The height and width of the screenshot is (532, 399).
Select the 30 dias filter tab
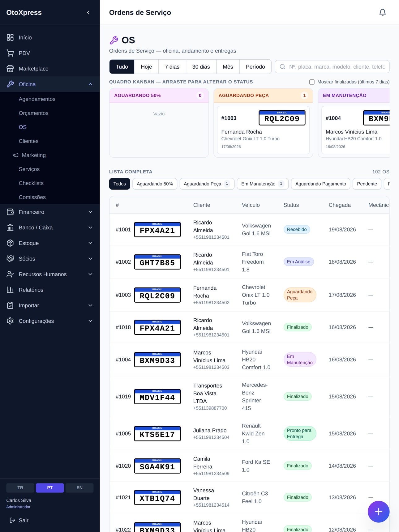click(x=201, y=67)
